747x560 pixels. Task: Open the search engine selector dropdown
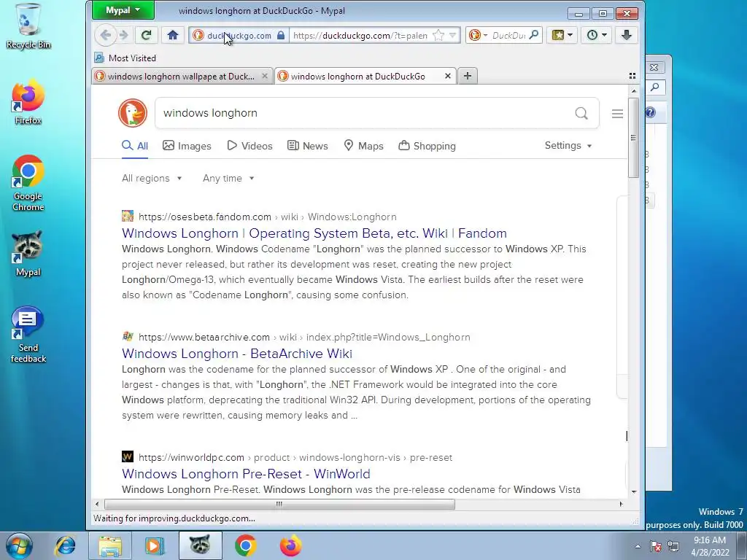tap(479, 35)
